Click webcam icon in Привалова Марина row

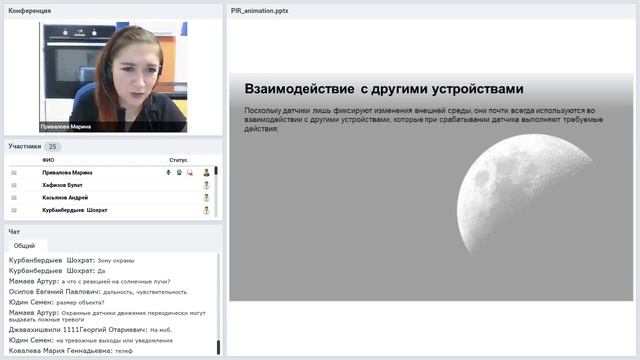coord(179,173)
